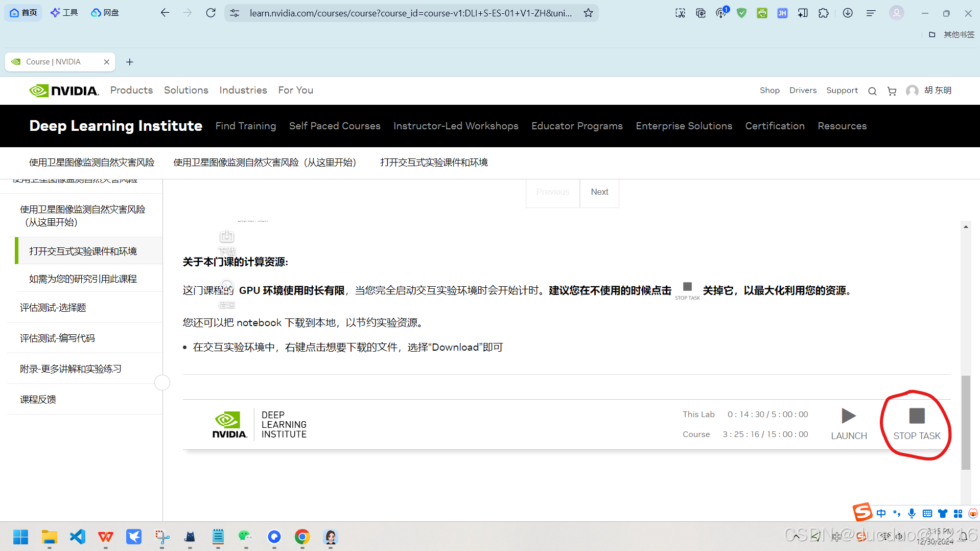Image resolution: width=980 pixels, height=551 pixels.
Task: Close the Course | NVIDIA tab
Action: pos(106,62)
